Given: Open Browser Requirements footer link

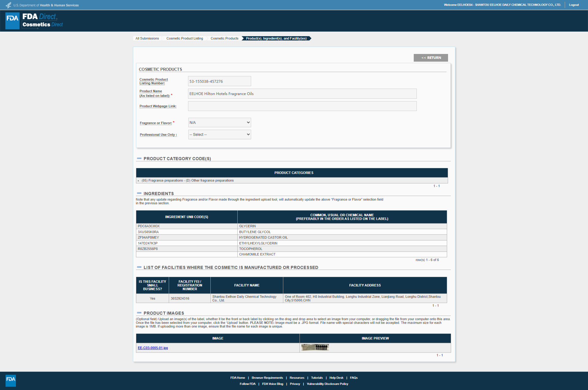Looking at the screenshot, I should point(267,378).
